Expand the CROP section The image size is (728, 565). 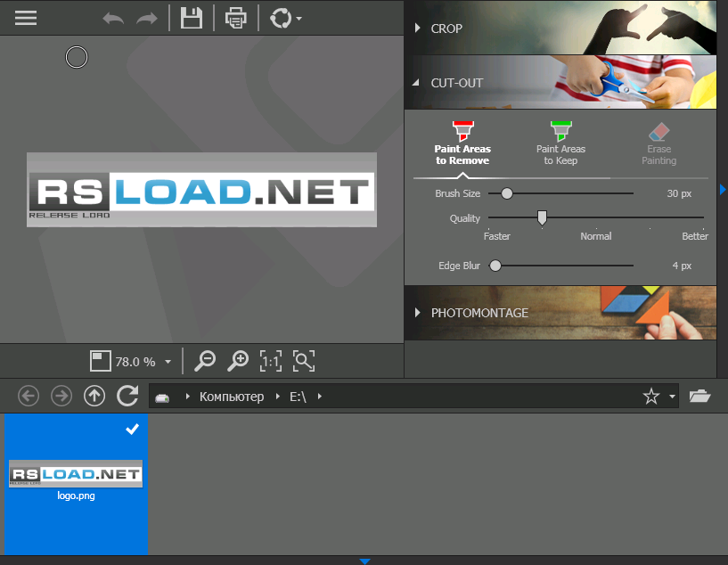click(417, 28)
